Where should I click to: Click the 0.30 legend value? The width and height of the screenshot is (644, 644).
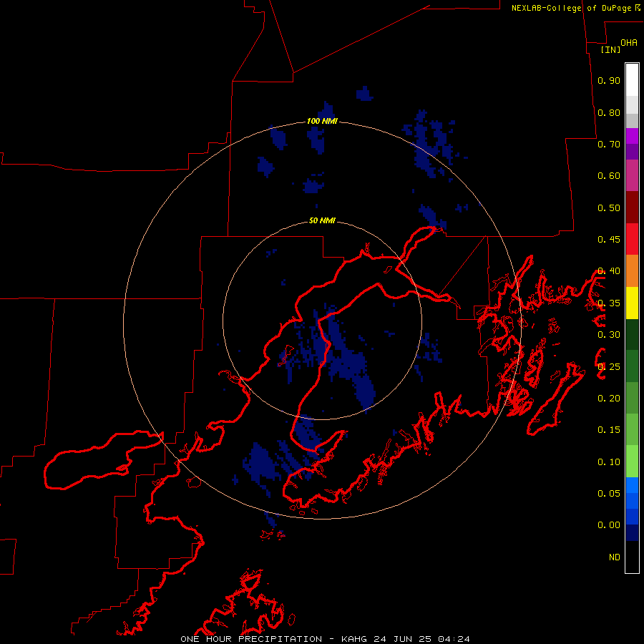tap(609, 335)
